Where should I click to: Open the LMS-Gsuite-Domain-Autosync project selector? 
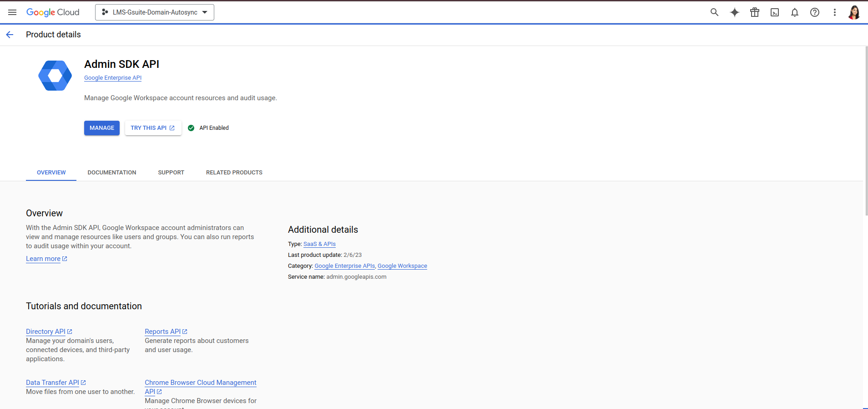155,12
